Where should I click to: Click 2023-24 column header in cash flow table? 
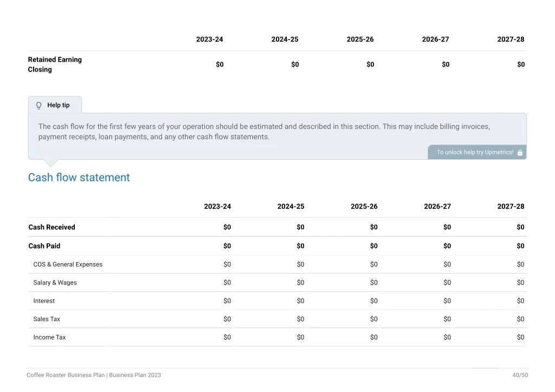pyautogui.click(x=217, y=206)
